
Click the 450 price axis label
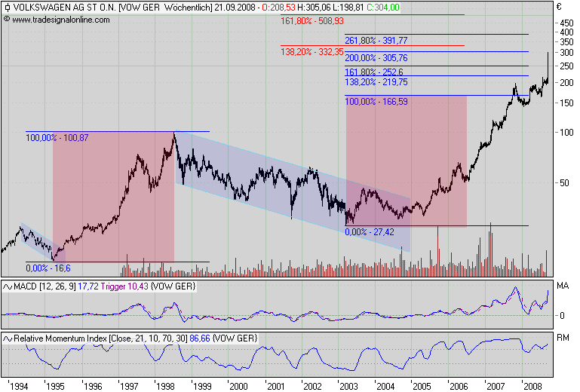(566, 23)
